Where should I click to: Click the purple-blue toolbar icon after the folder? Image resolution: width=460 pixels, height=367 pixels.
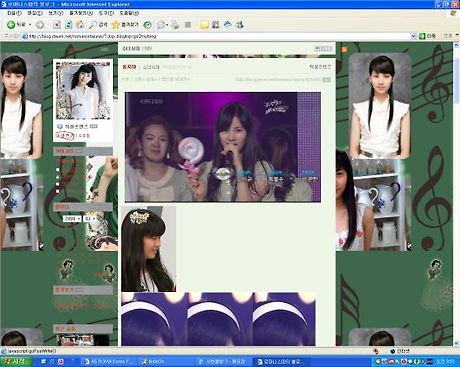(215, 25)
